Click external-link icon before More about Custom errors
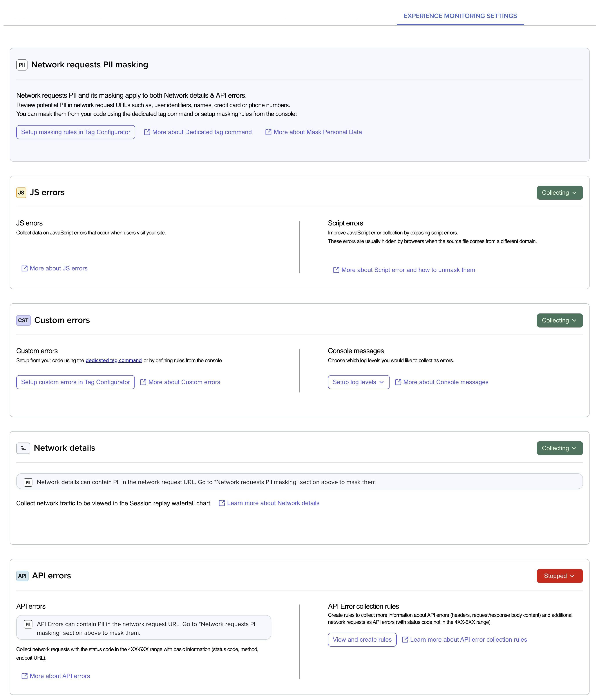The height and width of the screenshot is (700, 599). tap(143, 382)
